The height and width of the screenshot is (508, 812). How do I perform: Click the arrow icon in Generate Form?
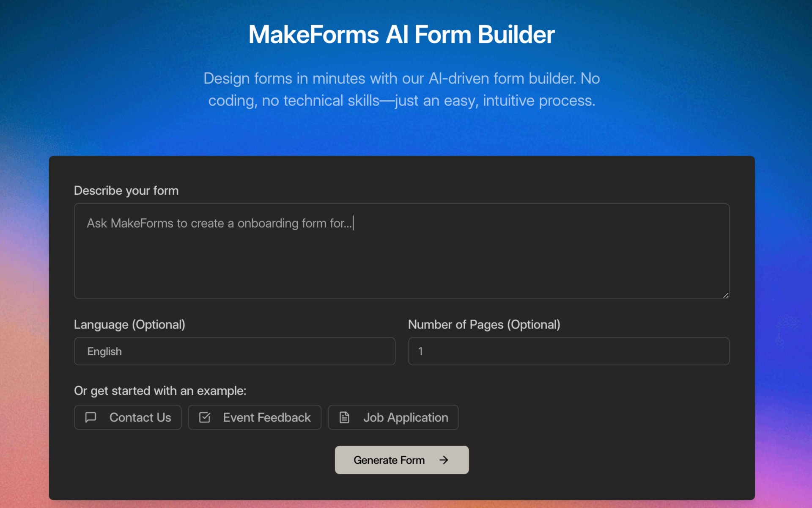point(444,460)
